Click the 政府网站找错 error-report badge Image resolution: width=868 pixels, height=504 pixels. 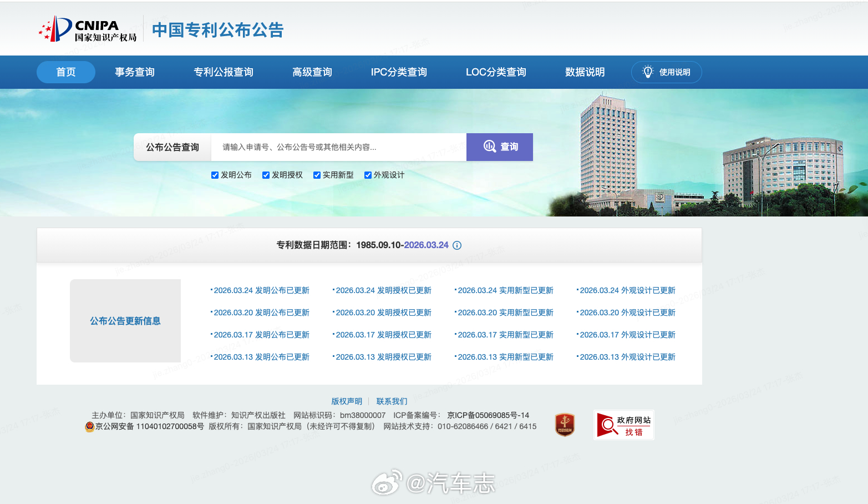point(623,425)
